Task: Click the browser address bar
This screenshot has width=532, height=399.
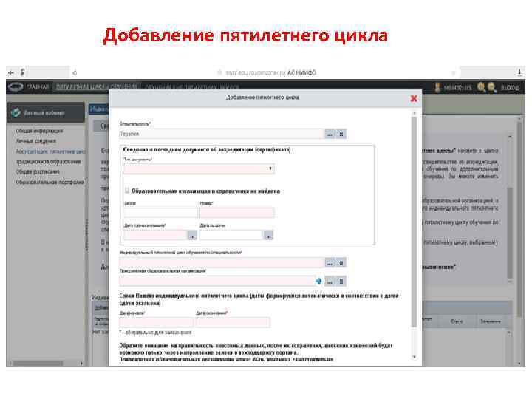Action: tap(268, 72)
